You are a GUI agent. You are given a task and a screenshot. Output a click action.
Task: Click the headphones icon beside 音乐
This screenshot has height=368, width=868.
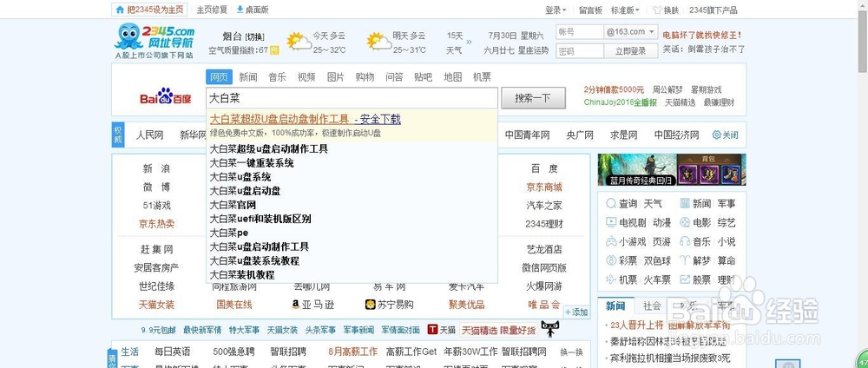[685, 241]
